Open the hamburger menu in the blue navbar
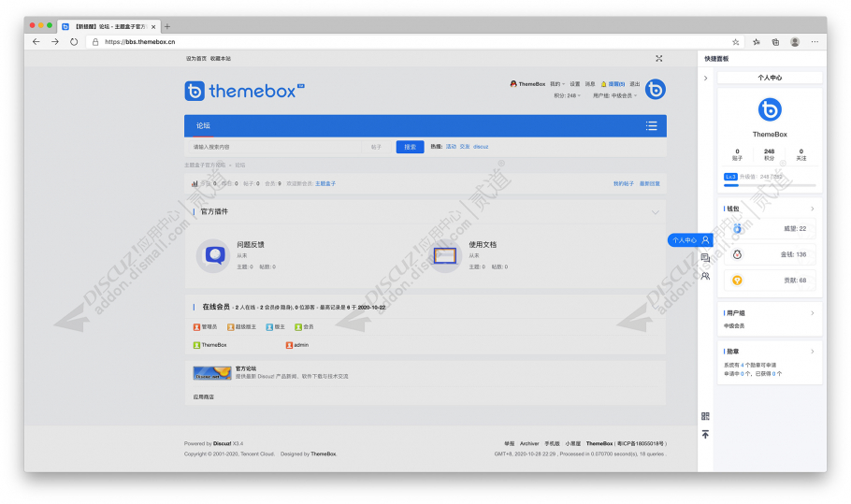Image resolution: width=851 pixels, height=504 pixels. click(651, 126)
